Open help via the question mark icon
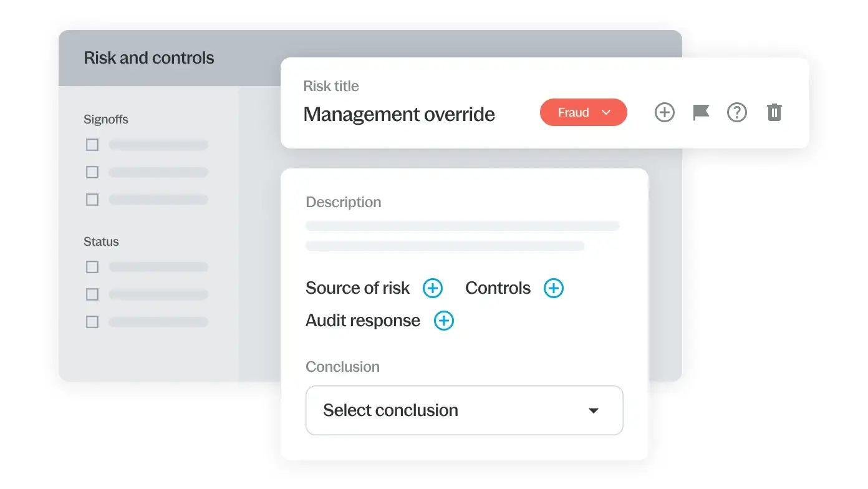This screenshot has width=868, height=489. [x=737, y=113]
